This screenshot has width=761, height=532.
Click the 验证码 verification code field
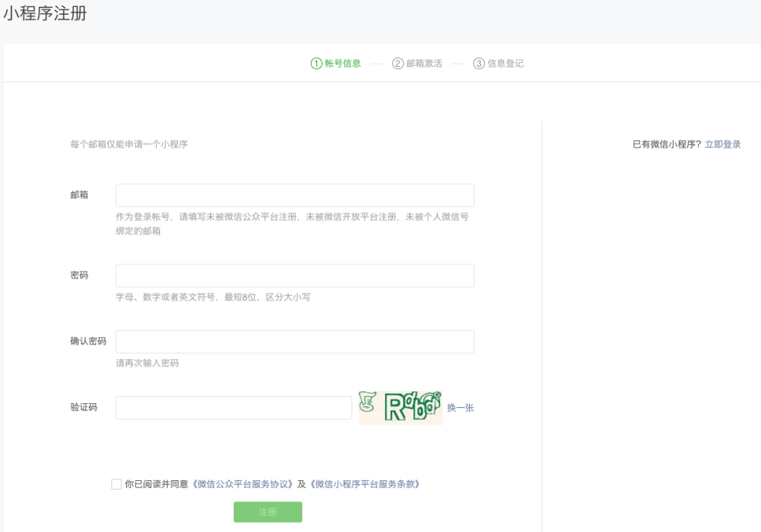coord(234,407)
